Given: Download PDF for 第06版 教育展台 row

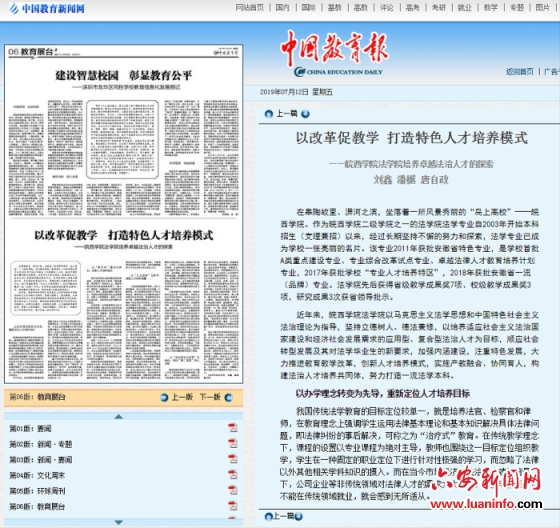Looking at the screenshot, I should click(x=233, y=505).
